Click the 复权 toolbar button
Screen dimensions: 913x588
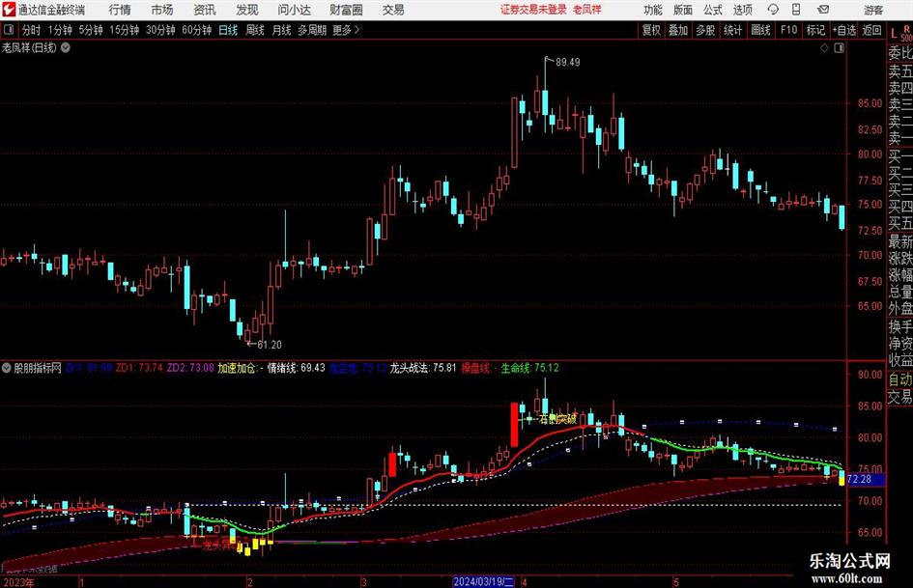pos(651,30)
